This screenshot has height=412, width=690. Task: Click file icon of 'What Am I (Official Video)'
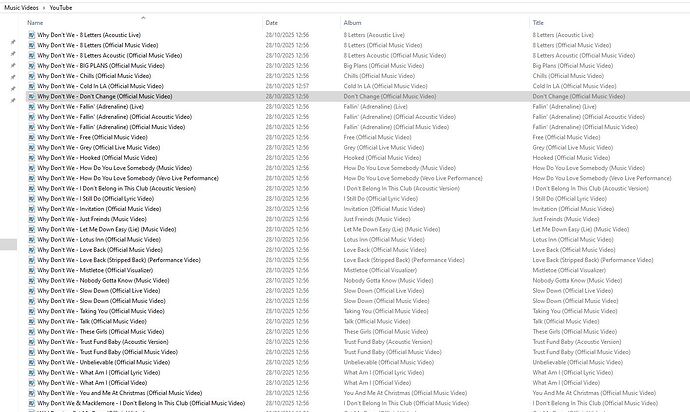coord(32,383)
